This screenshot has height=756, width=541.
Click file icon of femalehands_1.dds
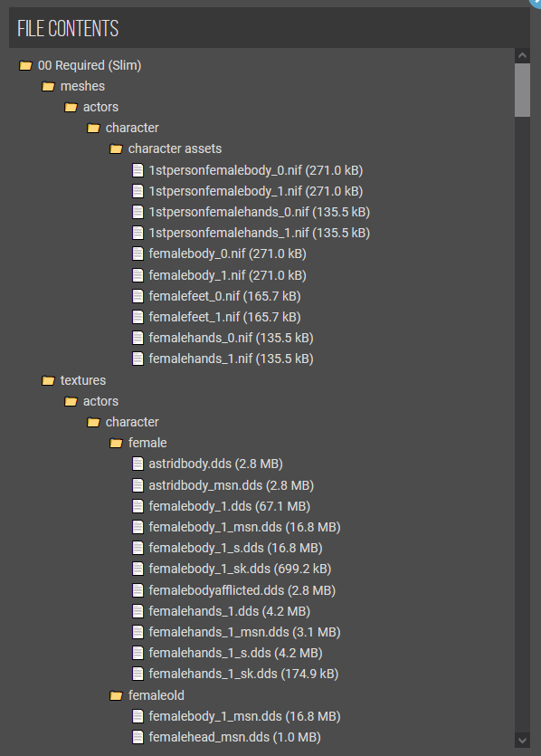(138, 611)
